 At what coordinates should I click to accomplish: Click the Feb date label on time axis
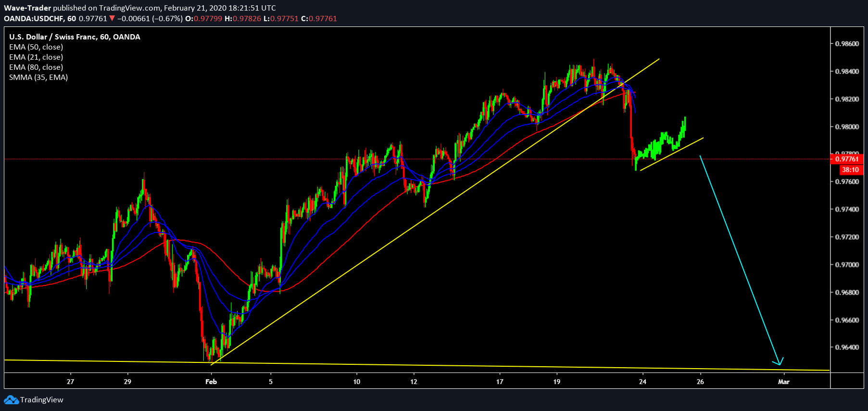click(211, 382)
